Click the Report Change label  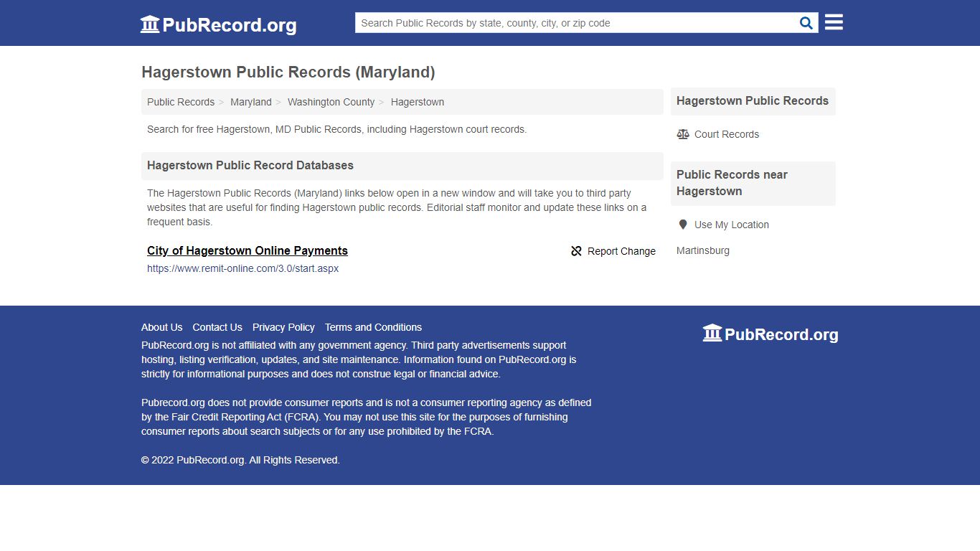point(621,251)
